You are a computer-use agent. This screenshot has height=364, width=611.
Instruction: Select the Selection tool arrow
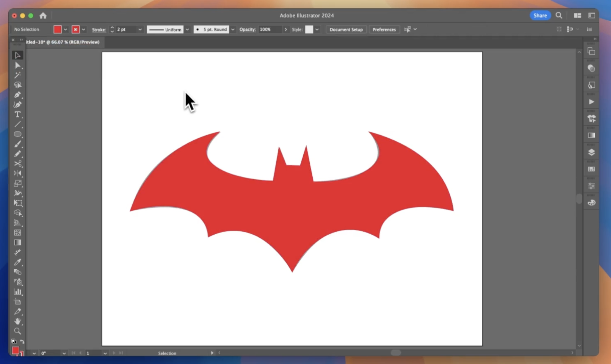(x=17, y=55)
